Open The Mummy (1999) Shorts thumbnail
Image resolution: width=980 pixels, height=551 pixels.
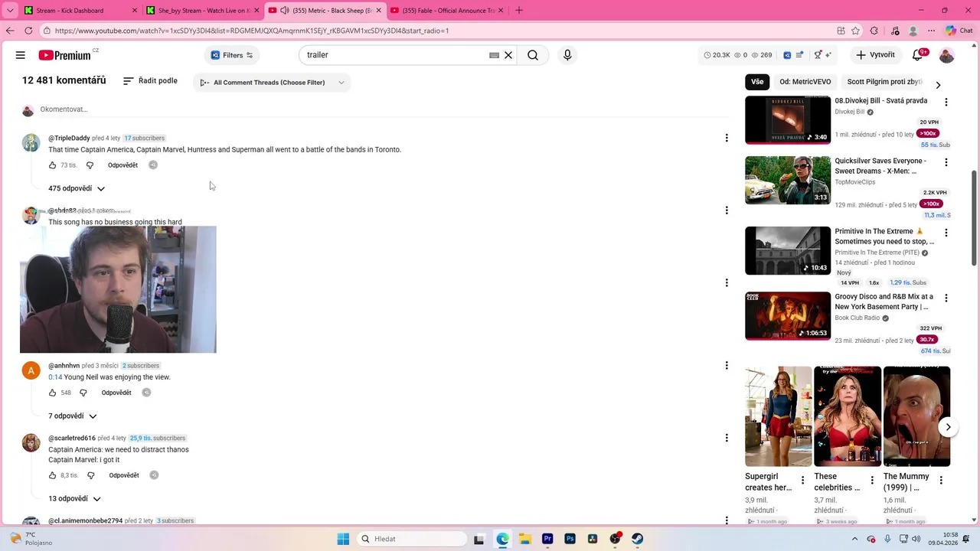[916, 416]
